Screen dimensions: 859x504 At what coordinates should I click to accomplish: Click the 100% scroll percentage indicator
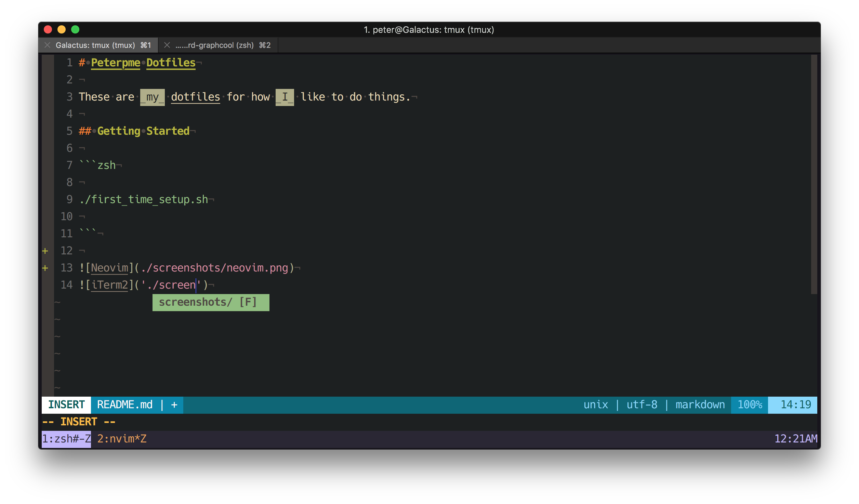pyautogui.click(x=750, y=405)
